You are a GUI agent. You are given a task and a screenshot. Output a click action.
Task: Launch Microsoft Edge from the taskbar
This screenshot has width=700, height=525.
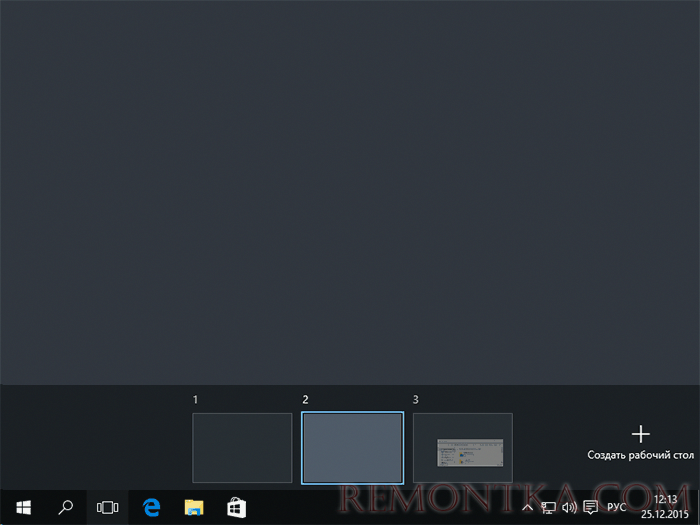[151, 508]
